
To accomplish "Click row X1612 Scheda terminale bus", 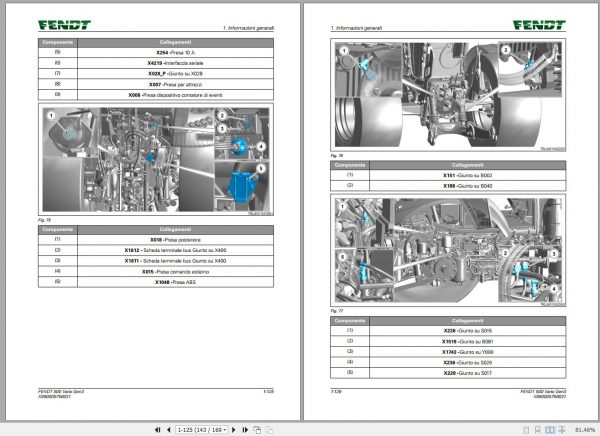I will pyautogui.click(x=156, y=250).
